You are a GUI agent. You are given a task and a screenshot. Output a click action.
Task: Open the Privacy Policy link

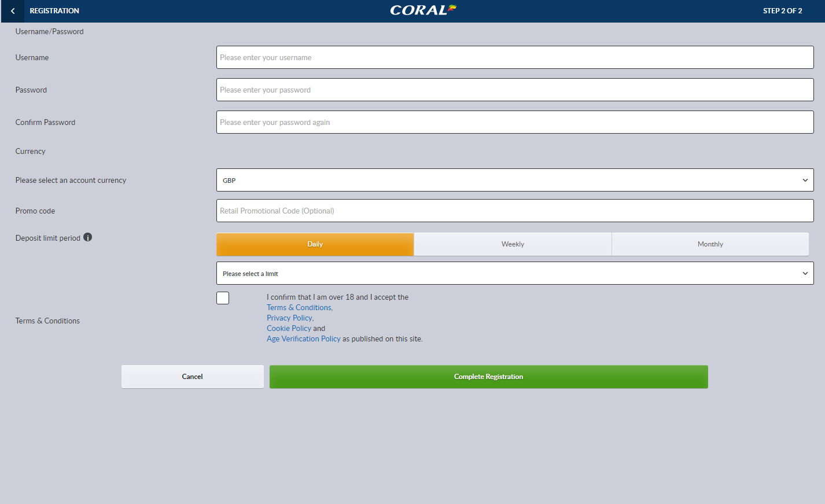tap(289, 318)
